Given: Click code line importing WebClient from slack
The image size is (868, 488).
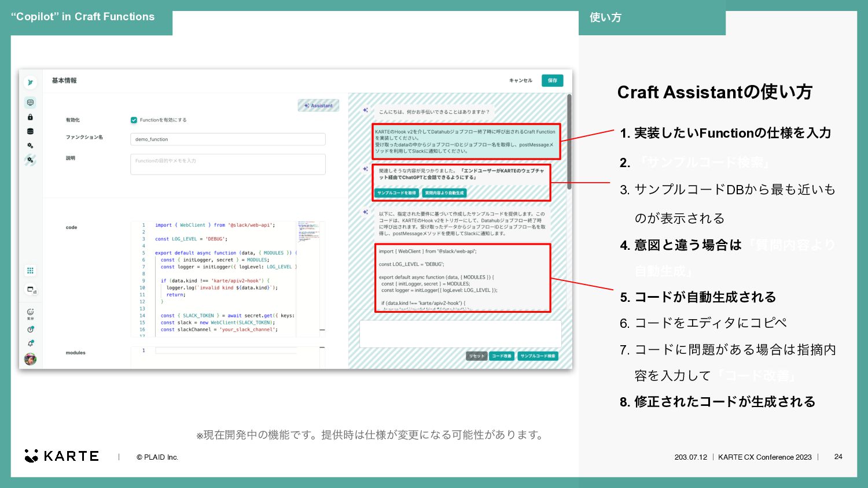Looking at the screenshot, I should point(215,225).
